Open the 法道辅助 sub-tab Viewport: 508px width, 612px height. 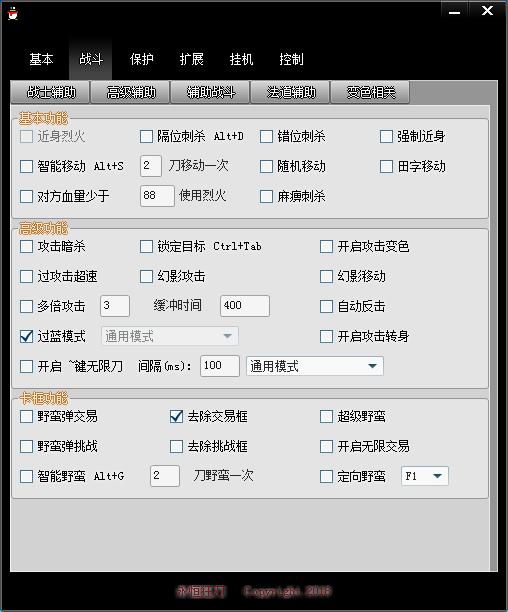point(291,93)
